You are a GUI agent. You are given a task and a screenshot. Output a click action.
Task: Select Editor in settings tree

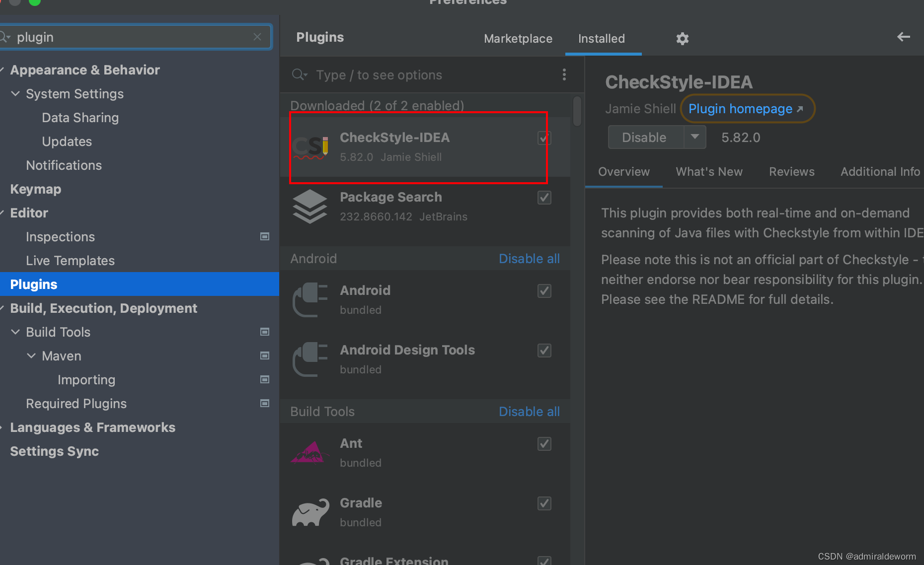point(29,213)
